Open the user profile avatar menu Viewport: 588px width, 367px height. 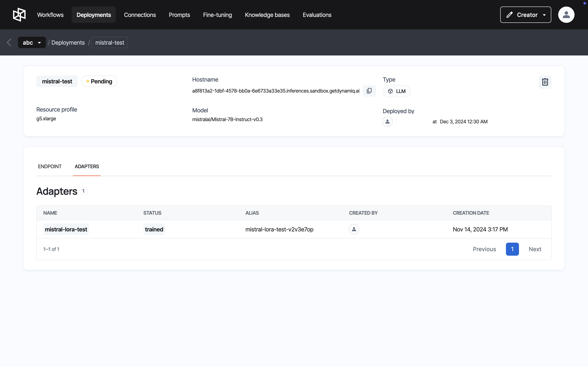click(566, 15)
